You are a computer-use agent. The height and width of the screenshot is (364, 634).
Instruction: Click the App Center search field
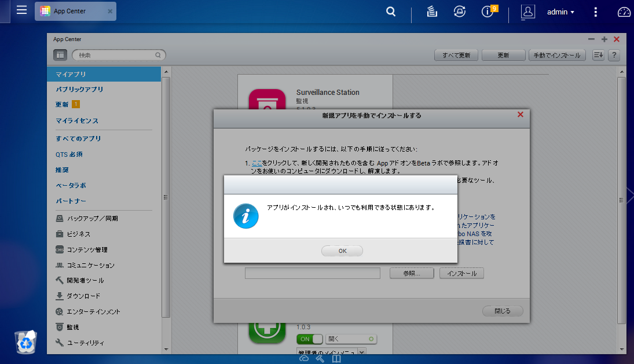(118, 55)
